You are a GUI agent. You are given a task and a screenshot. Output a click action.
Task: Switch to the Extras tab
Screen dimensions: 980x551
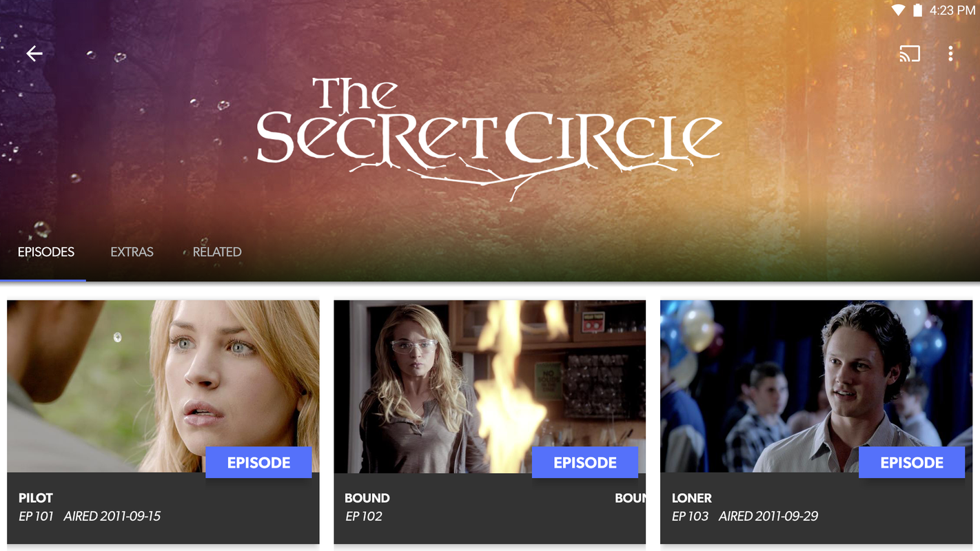132,252
